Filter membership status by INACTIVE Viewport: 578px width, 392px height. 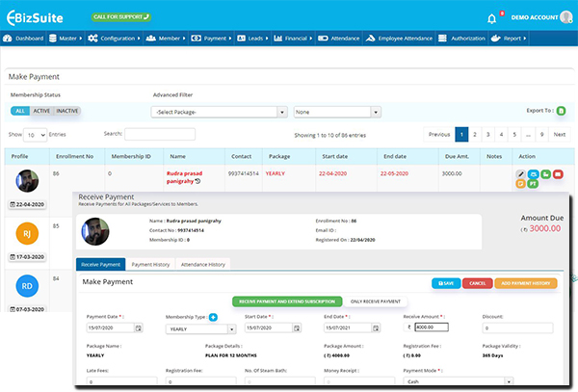point(67,111)
